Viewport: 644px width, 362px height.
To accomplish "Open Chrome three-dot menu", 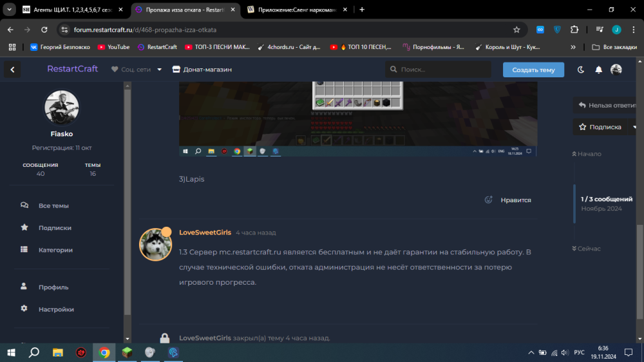I will 634,30.
